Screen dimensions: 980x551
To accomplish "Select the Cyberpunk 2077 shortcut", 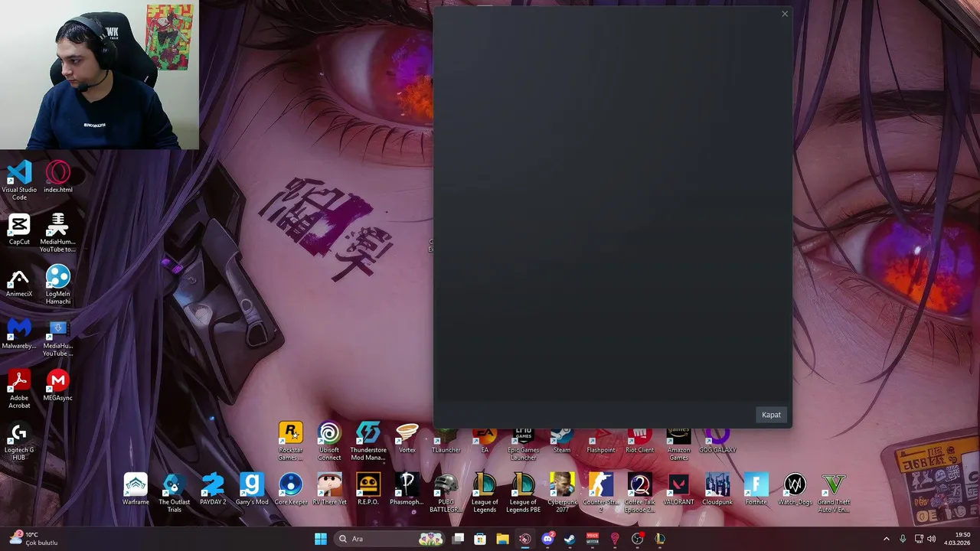I will [562, 493].
